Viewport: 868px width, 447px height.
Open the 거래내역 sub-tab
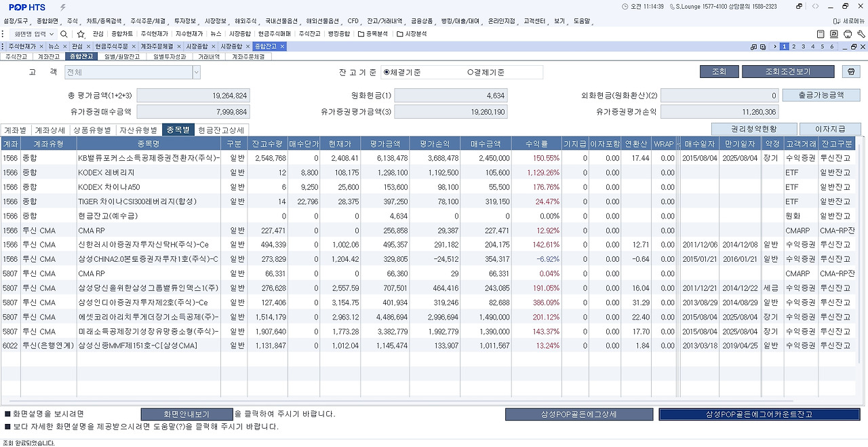coord(209,57)
